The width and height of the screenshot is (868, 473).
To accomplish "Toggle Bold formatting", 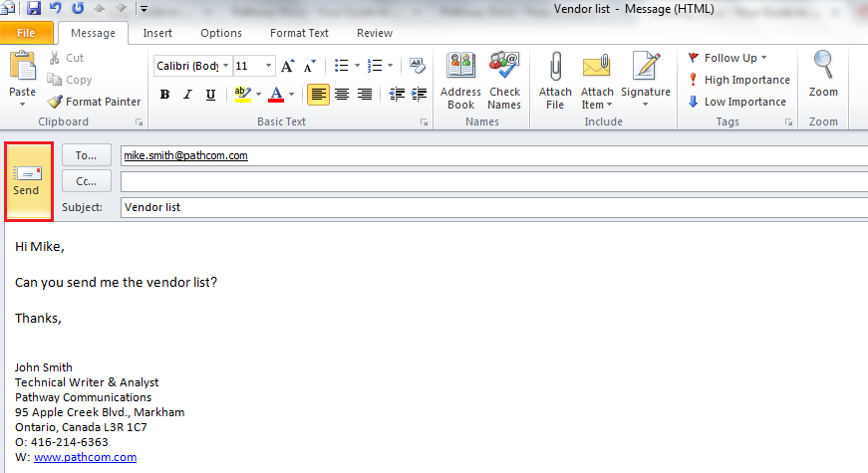I will 164,95.
